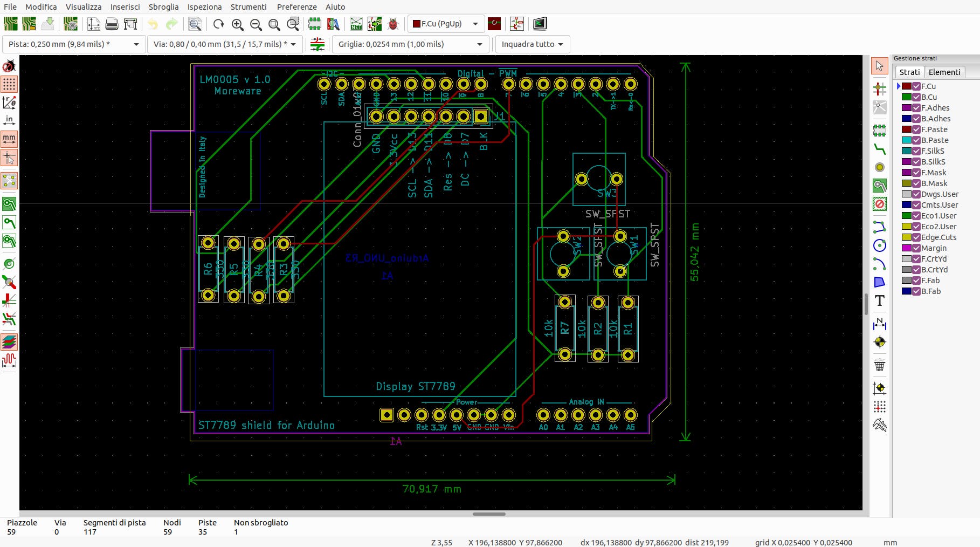The image size is (980, 547).
Task: Open the Modifica menu
Action: click(41, 6)
